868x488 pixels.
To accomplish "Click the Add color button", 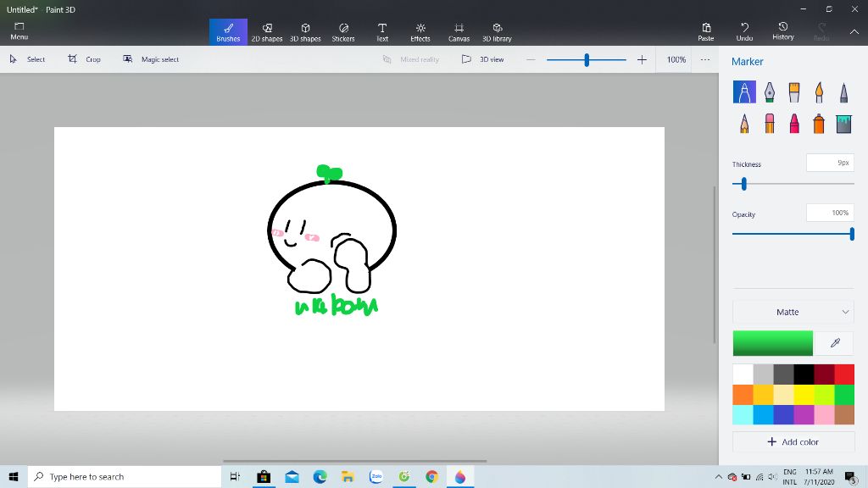I will tap(793, 442).
